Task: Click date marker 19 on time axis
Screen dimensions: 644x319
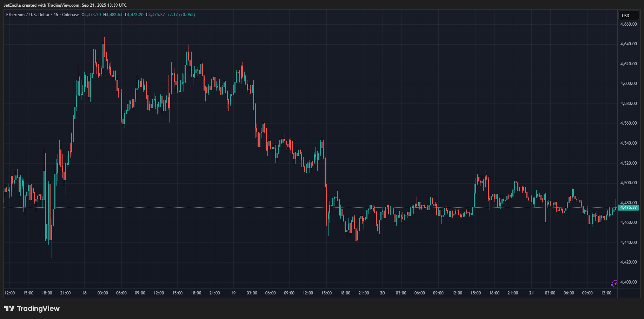Action: point(233,293)
